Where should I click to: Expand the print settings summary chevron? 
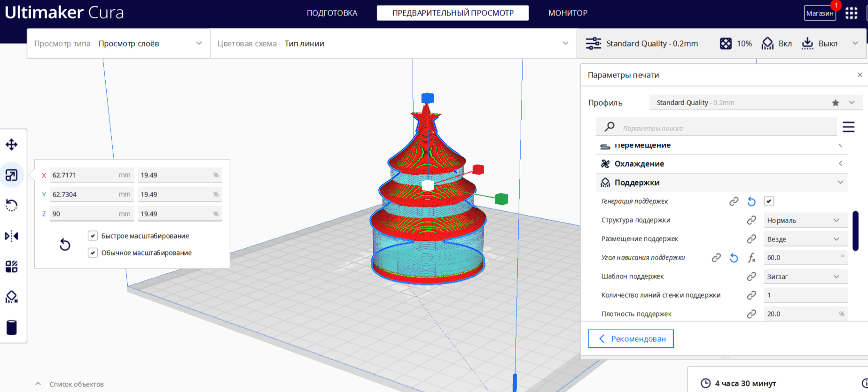pyautogui.click(x=855, y=43)
